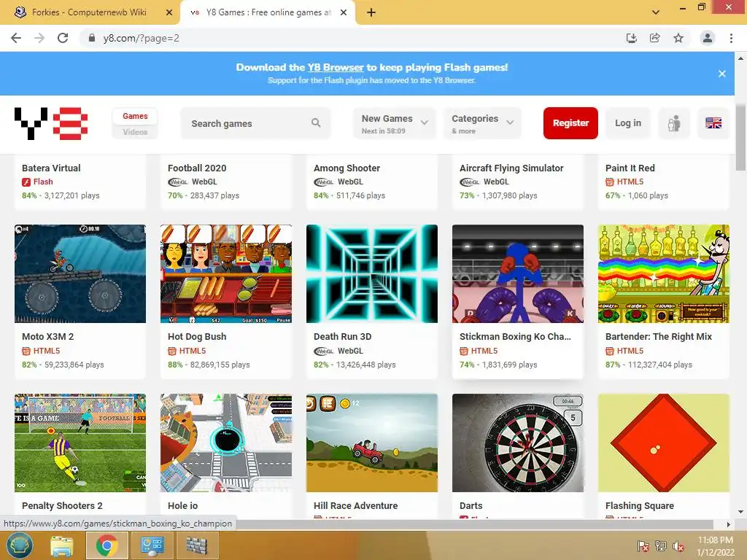Click the scrollbar down arrow
Image resolution: width=747 pixels, height=560 pixels.
pos(740,512)
